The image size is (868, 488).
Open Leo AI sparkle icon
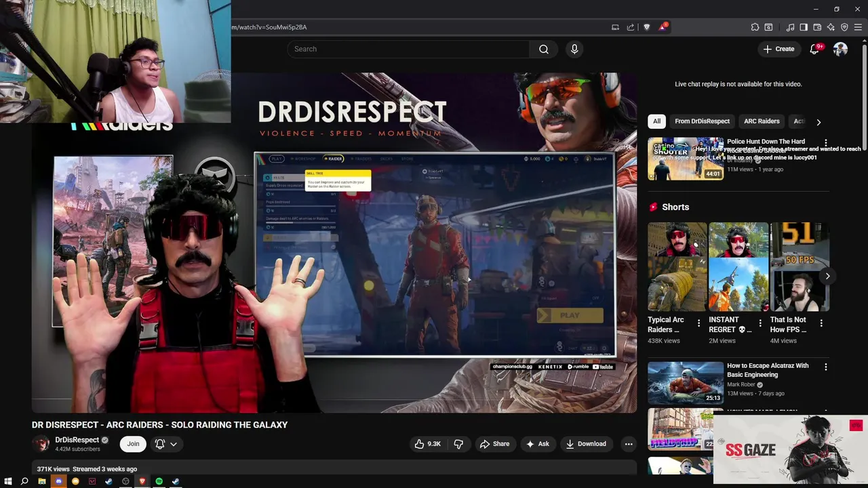tap(831, 27)
